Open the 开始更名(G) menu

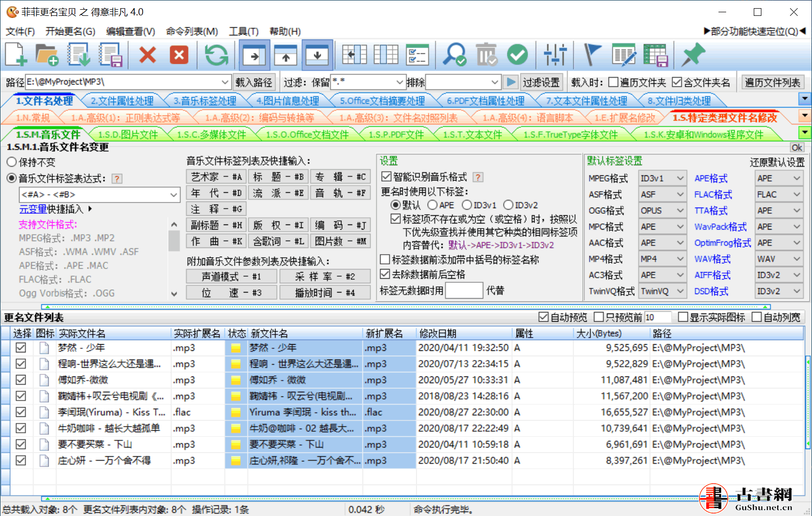tap(71, 31)
